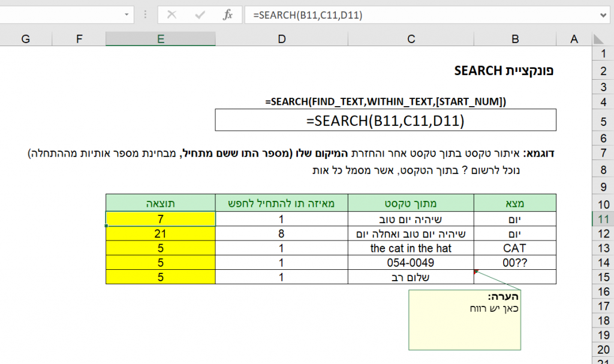Image resolution: width=614 pixels, height=364 pixels.
Task: Click the boxed formula =SEARCH(B11,C11,D11) cell
Action: 386,120
